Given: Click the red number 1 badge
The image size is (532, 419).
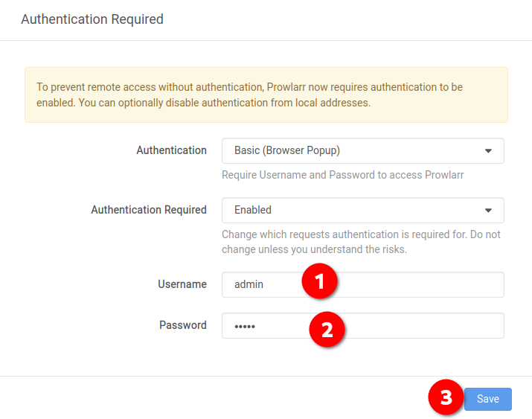Looking at the screenshot, I should click(x=319, y=281).
